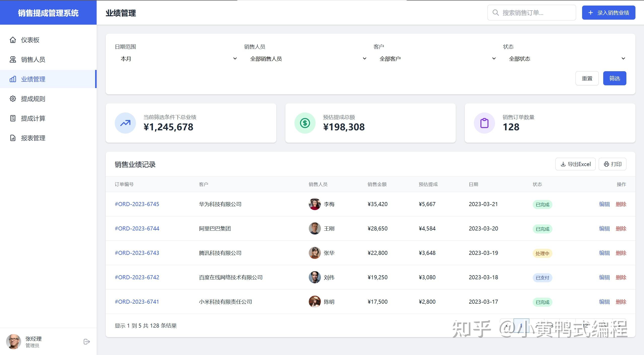Expand the 全部状态 dropdown

click(x=567, y=59)
